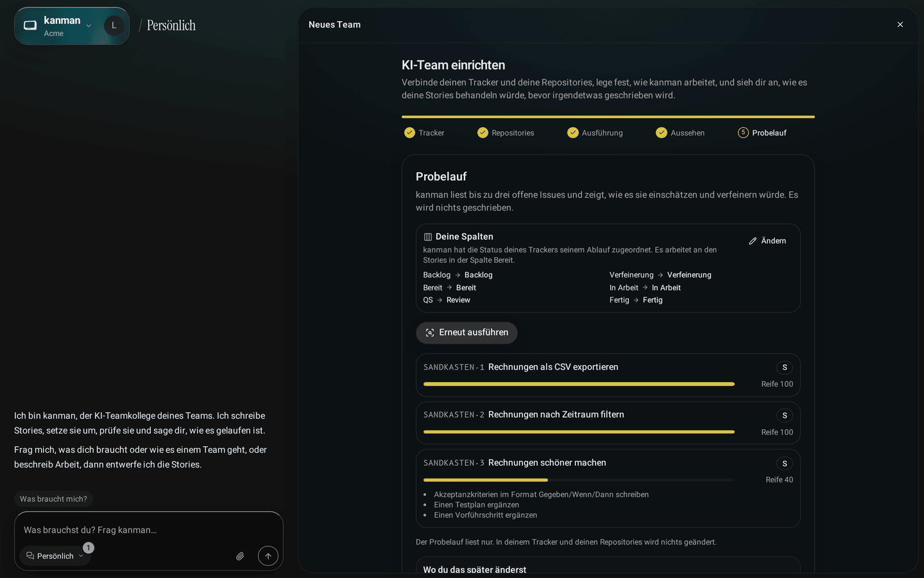Viewport: 924px width, 578px height.
Task: Expand the SANDKASTEN-3 Rechnungen schöner machen card
Action: [x=608, y=488]
